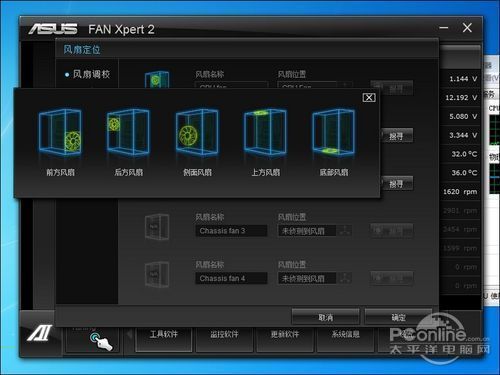Click the greyed button in Chassis fan 3 row
500x375 pixels.
(x=392, y=231)
